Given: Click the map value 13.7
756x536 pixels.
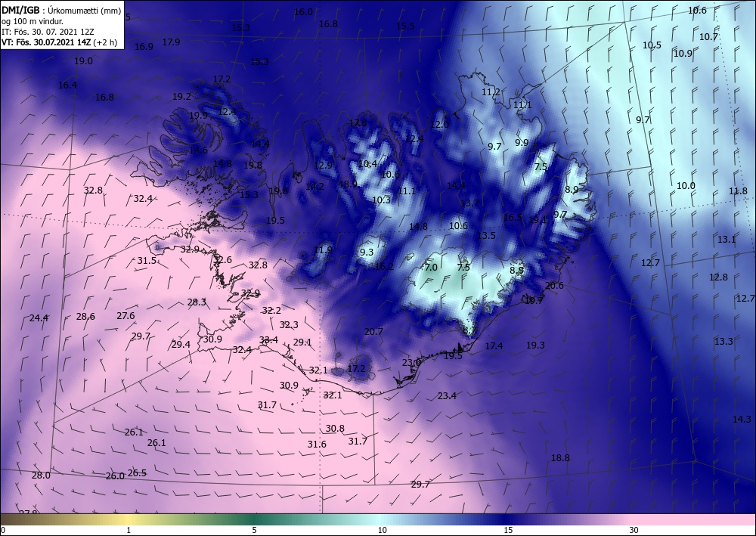Looking at the screenshot, I should click(469, 203).
